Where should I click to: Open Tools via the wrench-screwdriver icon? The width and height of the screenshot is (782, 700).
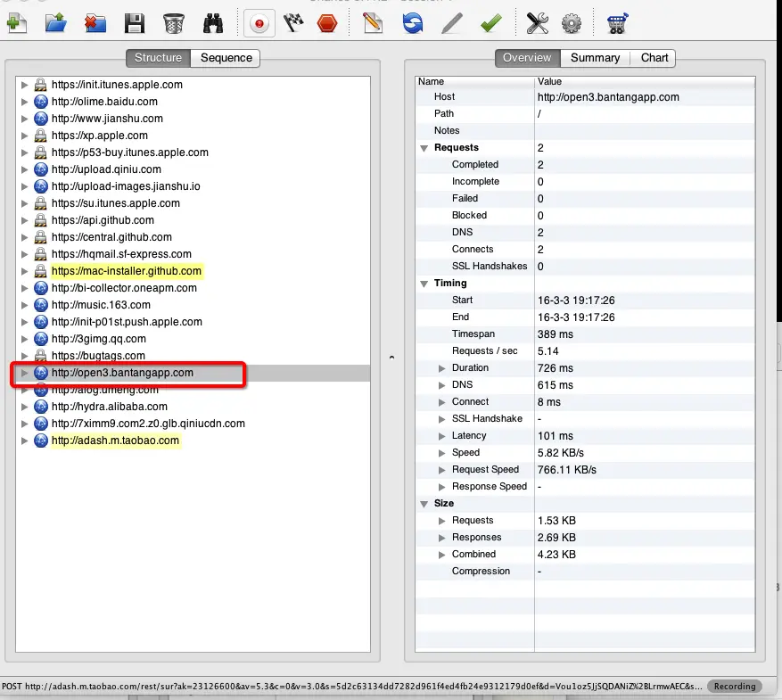pyautogui.click(x=537, y=23)
